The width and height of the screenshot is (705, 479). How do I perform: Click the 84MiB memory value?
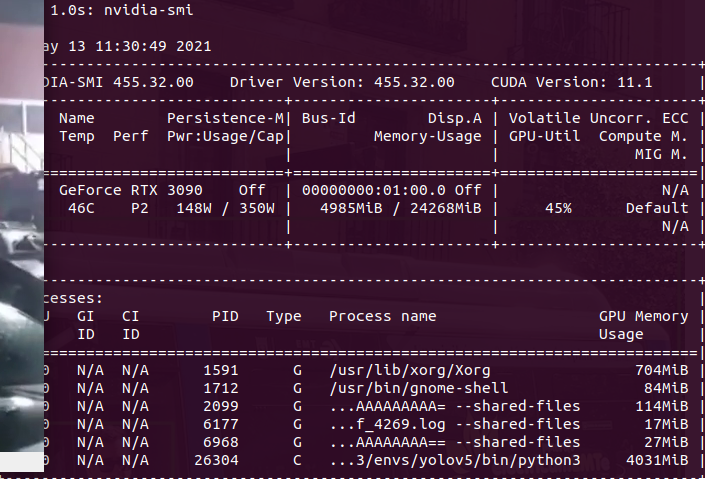point(666,388)
